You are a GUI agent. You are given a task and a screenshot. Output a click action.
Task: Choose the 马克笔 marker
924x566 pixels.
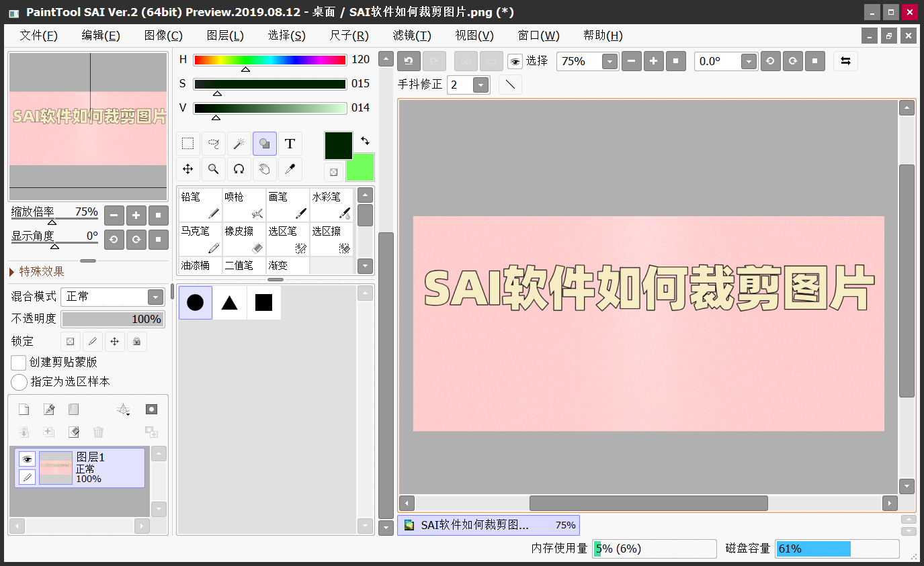tap(200, 239)
